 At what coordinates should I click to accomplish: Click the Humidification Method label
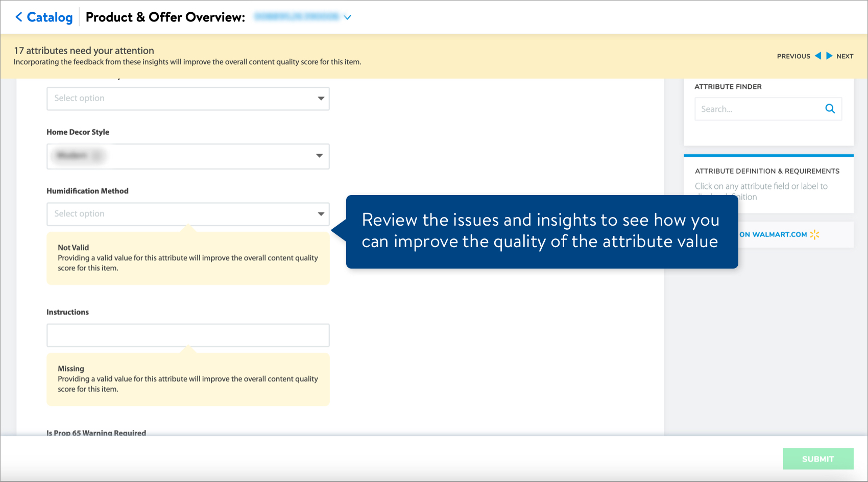(x=87, y=191)
